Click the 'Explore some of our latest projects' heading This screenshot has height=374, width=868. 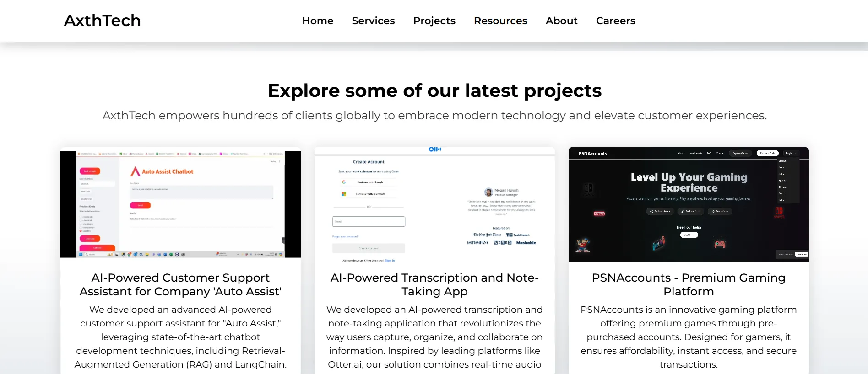click(x=434, y=91)
